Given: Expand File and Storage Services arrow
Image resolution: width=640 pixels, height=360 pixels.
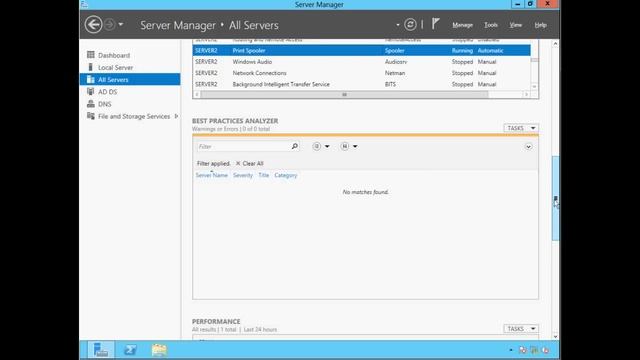Looking at the screenshot, I should tap(176, 116).
